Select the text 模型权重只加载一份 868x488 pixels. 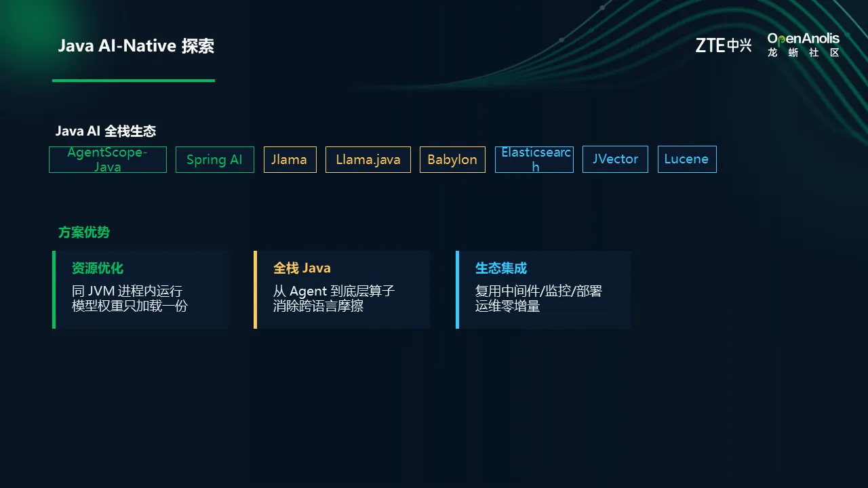pos(130,306)
